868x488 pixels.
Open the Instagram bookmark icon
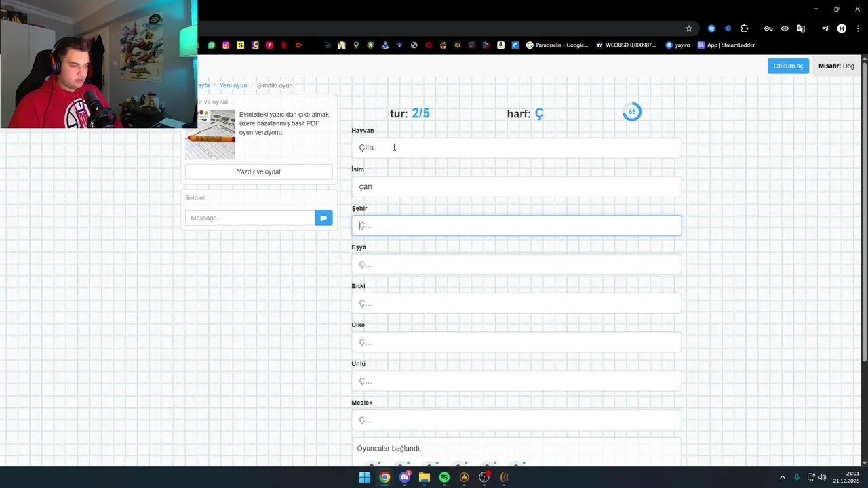pyautogui.click(x=226, y=45)
